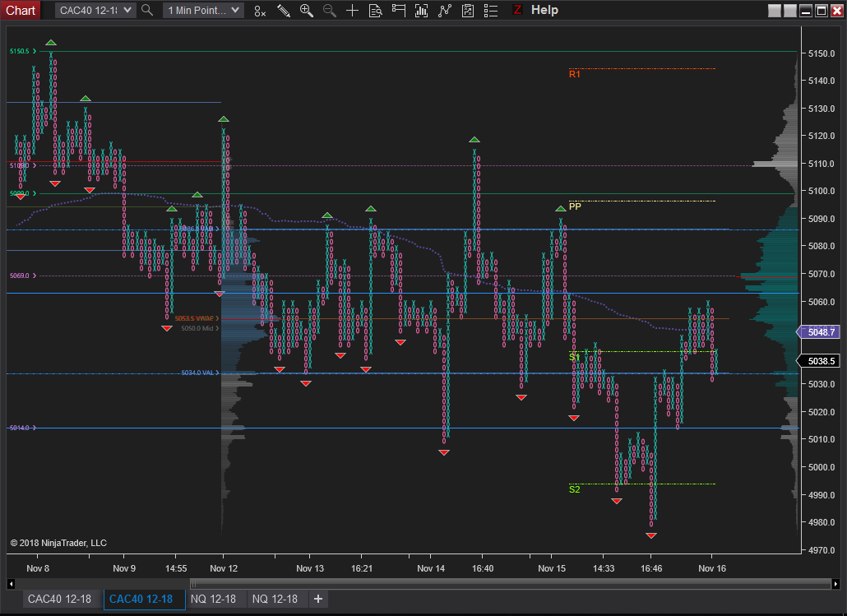
Task: Click the Nov 14 date label
Action: click(x=431, y=568)
